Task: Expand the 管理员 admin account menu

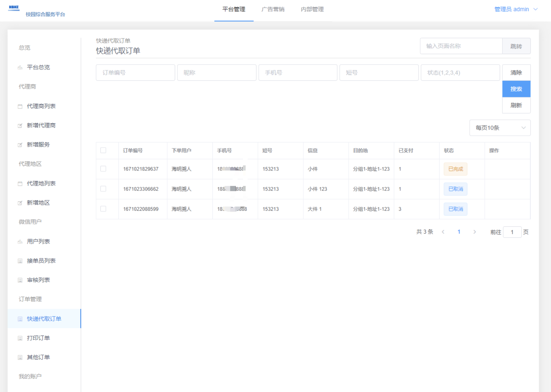Action: point(516,9)
